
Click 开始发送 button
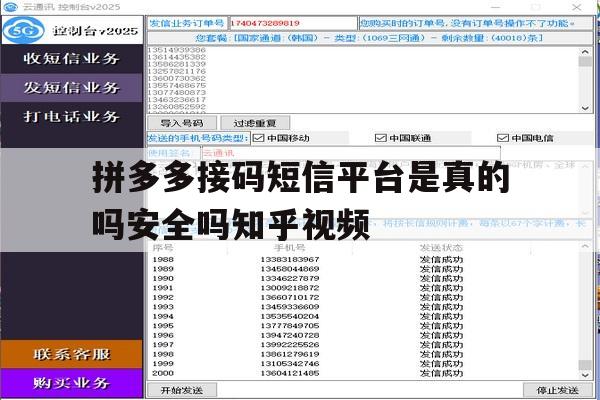tap(182, 390)
